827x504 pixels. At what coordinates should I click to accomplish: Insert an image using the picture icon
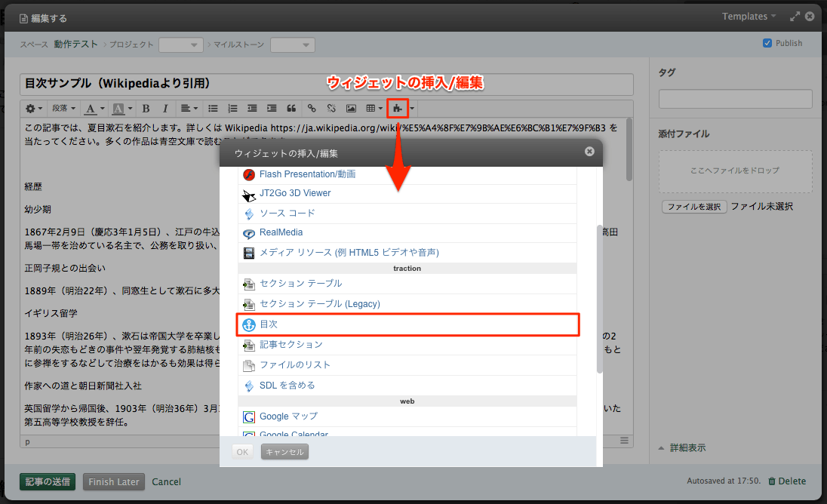pos(351,109)
